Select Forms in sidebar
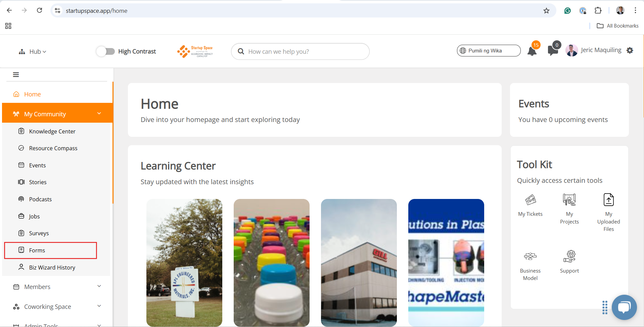The image size is (644, 327). [51, 250]
